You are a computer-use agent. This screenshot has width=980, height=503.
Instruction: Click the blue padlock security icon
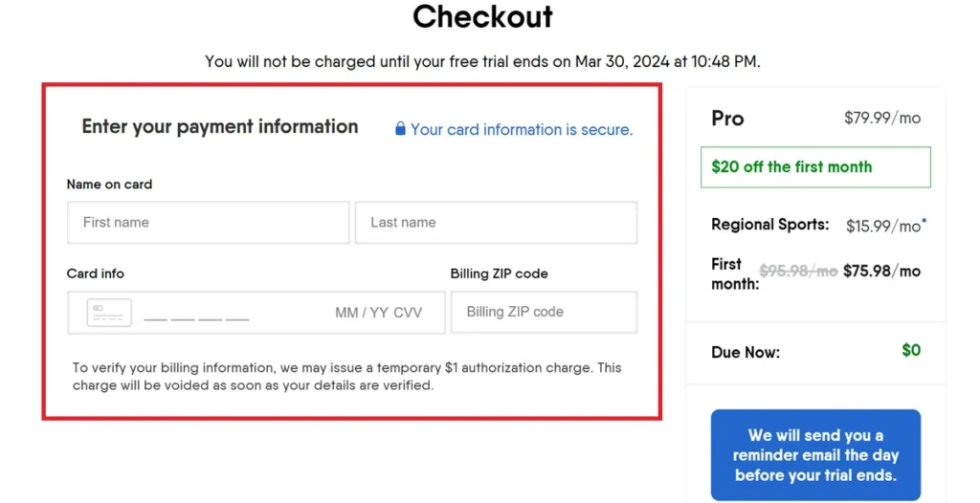tap(400, 129)
